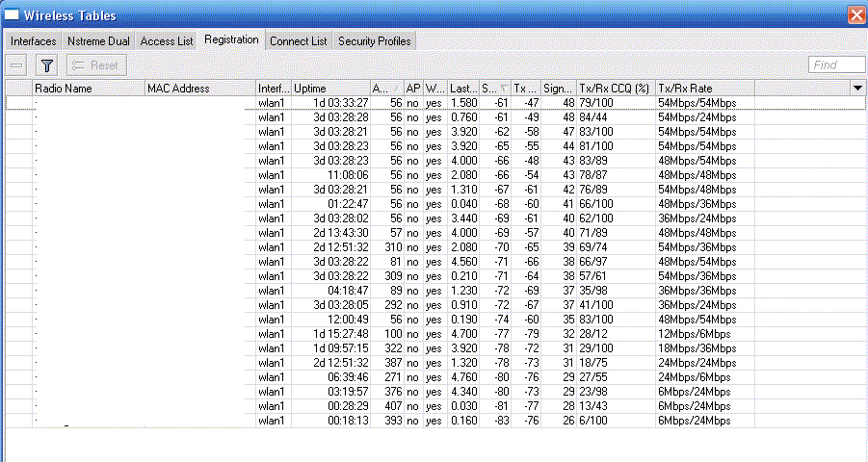Image resolution: width=868 pixels, height=462 pixels.
Task: Open the Security Profiles tab
Action: click(374, 40)
